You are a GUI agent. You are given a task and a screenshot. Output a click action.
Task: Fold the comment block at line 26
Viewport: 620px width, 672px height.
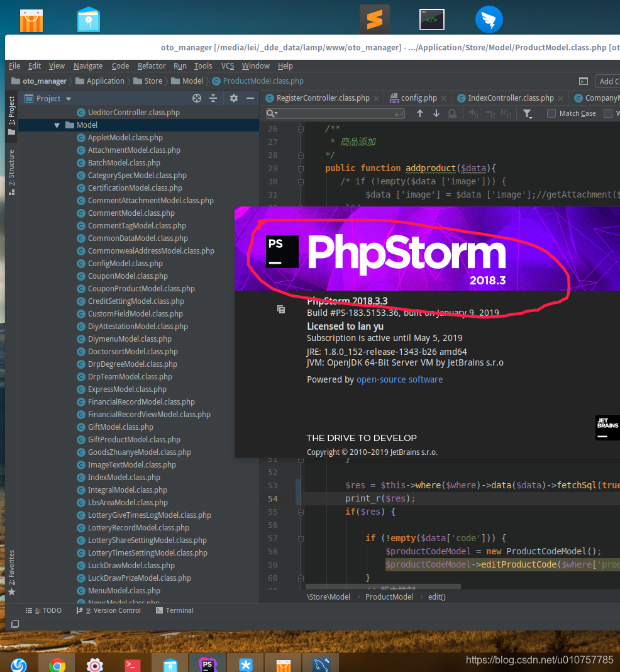[x=301, y=129]
